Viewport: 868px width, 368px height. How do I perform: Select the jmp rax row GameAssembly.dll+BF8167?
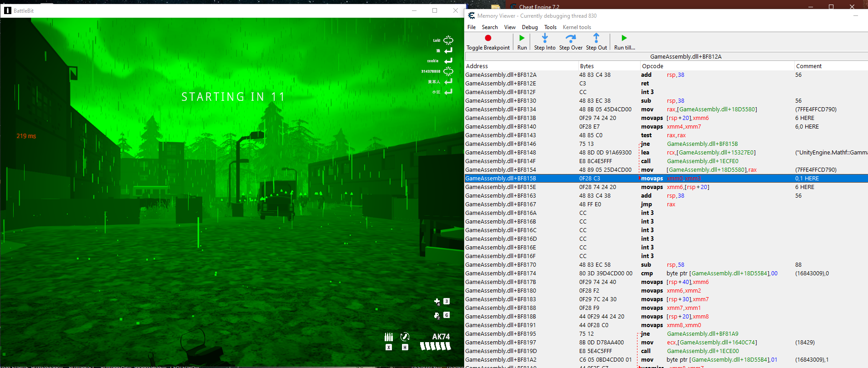[x=666, y=204]
